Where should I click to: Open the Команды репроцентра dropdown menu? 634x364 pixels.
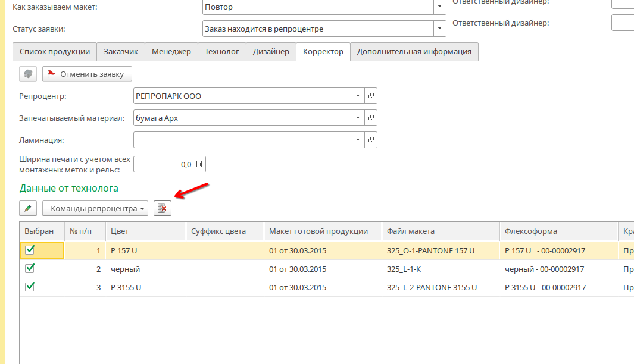[95, 208]
